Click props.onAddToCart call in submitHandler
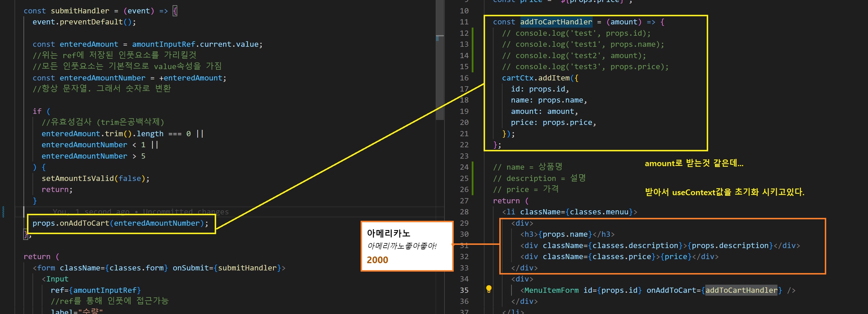Image resolution: width=868 pixels, height=314 pixels. [x=71, y=223]
